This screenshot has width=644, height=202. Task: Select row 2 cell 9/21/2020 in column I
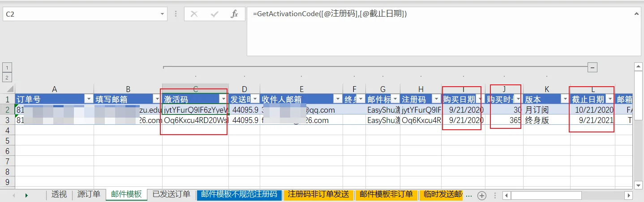click(464, 110)
